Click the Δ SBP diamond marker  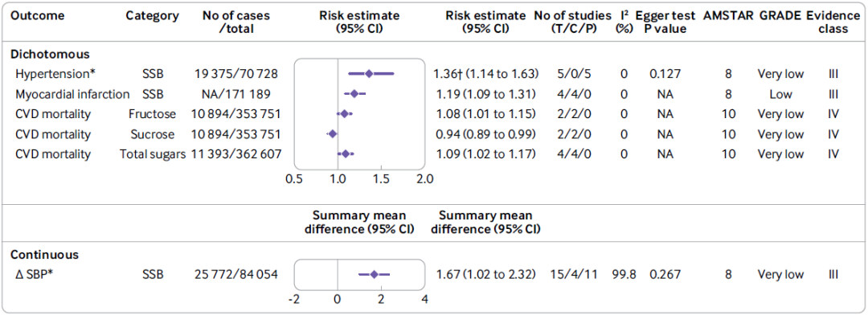tap(374, 274)
